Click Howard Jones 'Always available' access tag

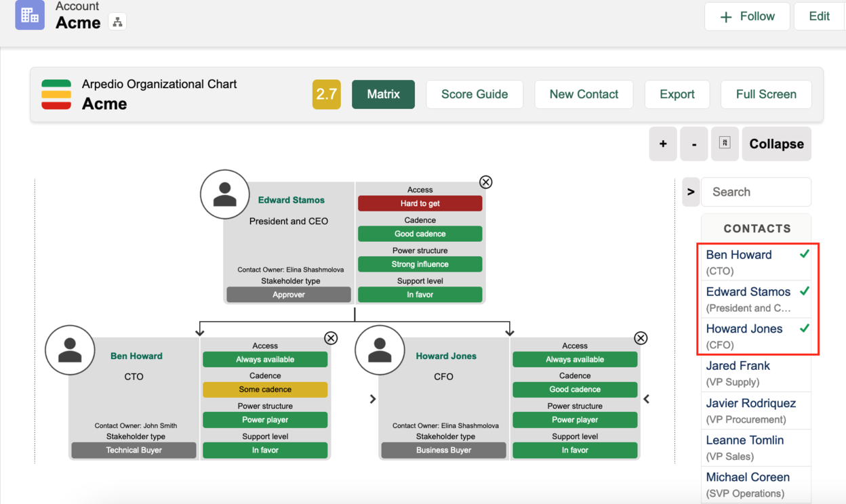coord(575,359)
